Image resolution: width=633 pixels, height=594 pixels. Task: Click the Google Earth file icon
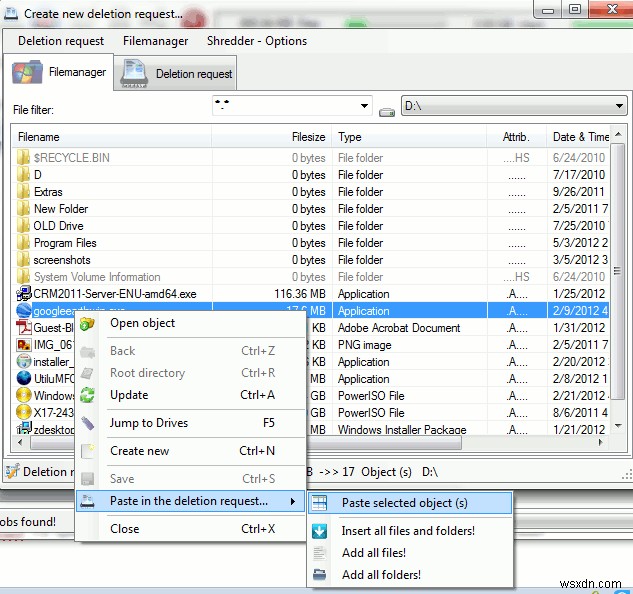24,311
